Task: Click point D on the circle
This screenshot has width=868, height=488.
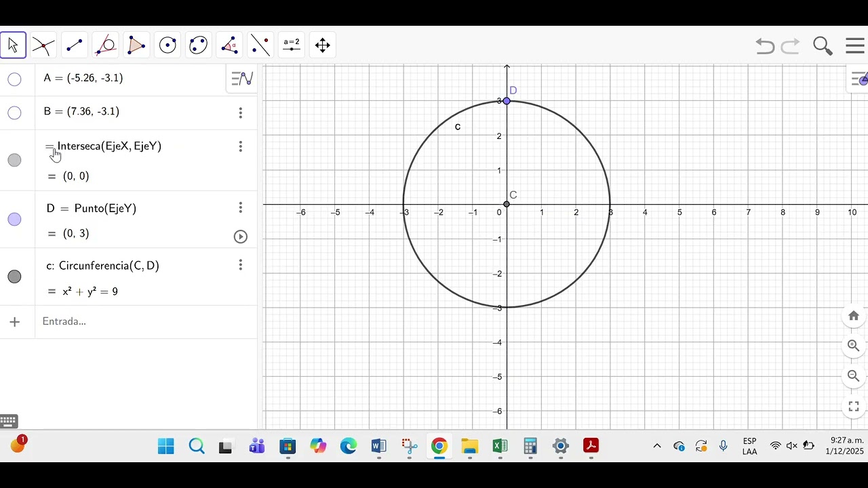Action: 507,101
